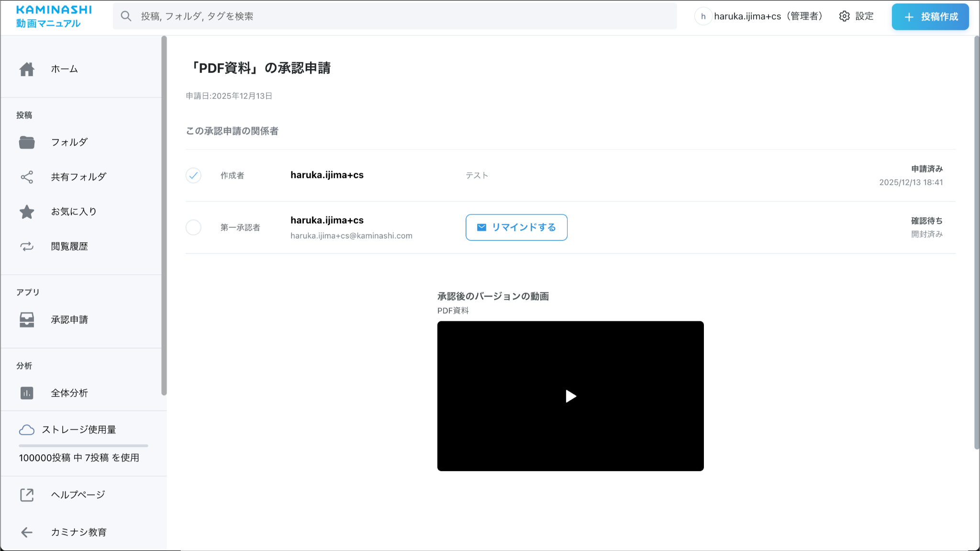Click the search field for posts and folders
This screenshot has width=980, height=551.
(394, 16)
